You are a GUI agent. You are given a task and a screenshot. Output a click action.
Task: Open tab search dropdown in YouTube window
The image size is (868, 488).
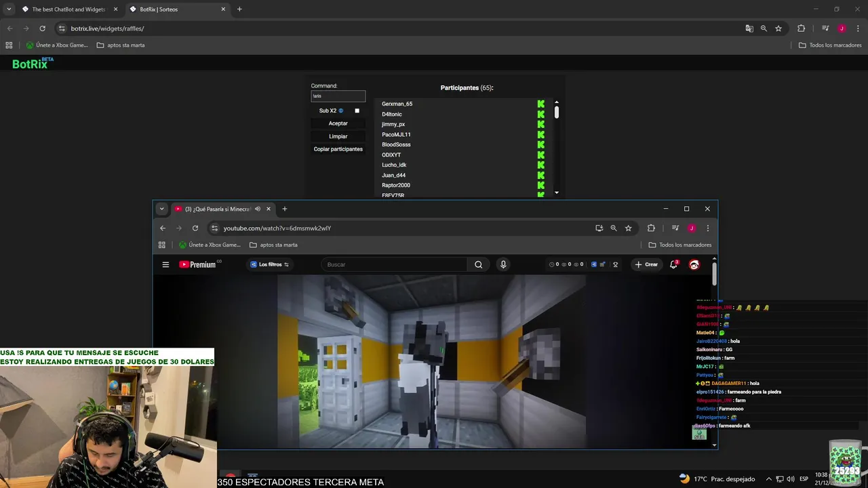[161, 209]
